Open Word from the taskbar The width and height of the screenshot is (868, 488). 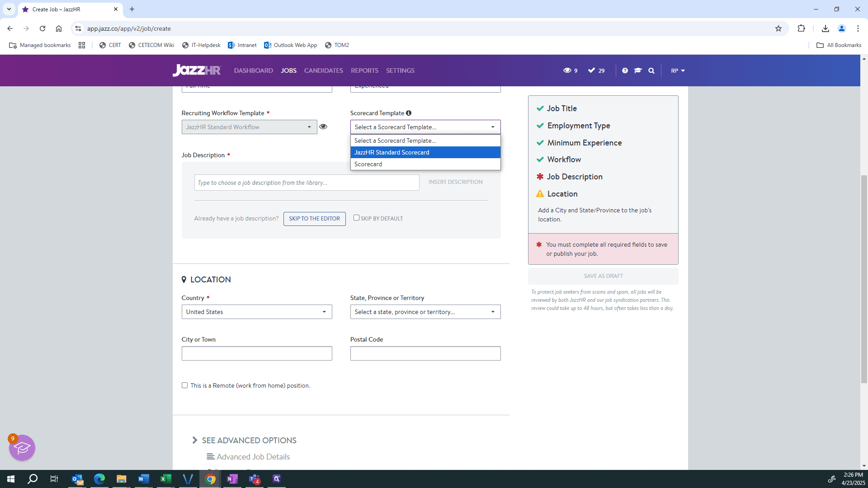(x=144, y=479)
